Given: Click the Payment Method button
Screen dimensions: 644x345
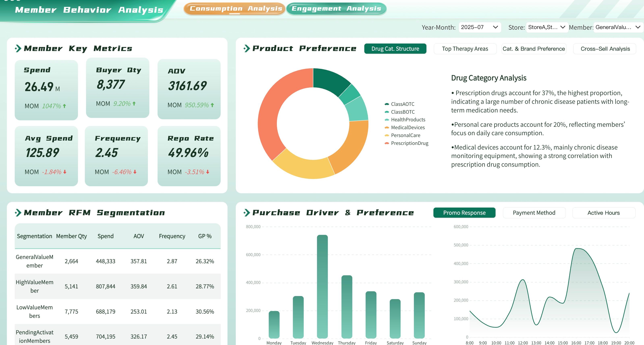Looking at the screenshot, I should pos(534,213).
